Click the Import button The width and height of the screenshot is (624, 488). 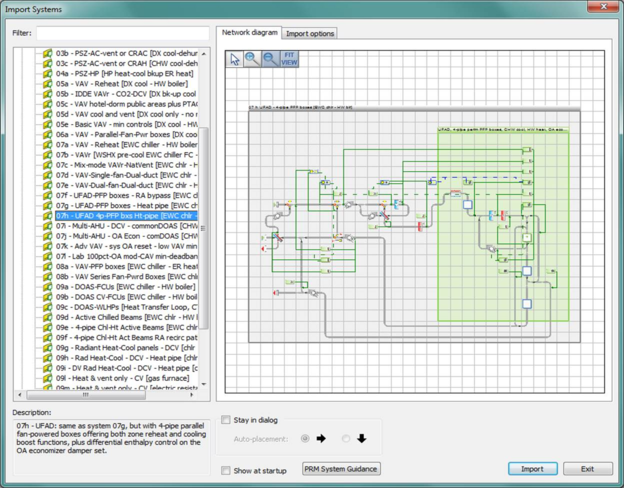pyautogui.click(x=533, y=469)
